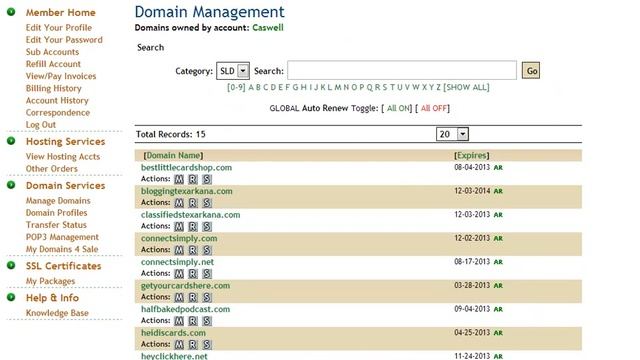Screen dimensions: 640x360
Task: Toggle AR auto renew for connectsimply.net
Action: click(x=498, y=262)
